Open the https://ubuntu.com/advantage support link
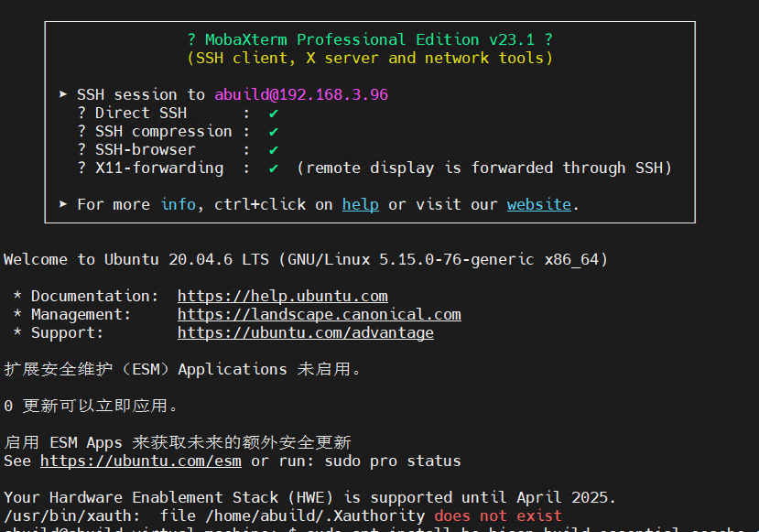759x532 pixels. (x=306, y=332)
